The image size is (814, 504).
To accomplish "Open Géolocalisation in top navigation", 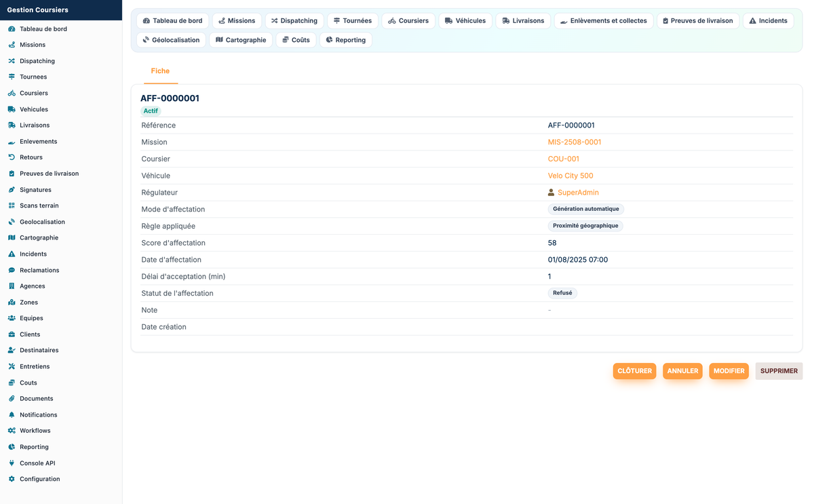I will [x=171, y=40].
